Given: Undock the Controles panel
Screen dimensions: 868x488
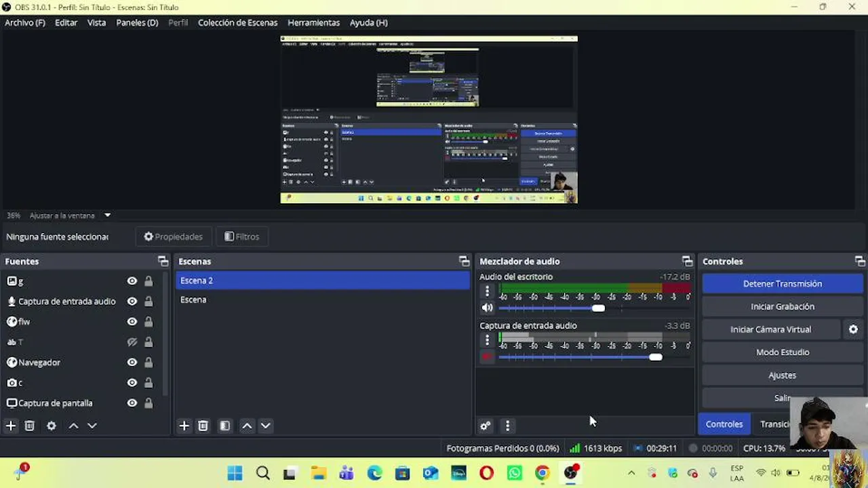Looking at the screenshot, I should click(x=860, y=261).
